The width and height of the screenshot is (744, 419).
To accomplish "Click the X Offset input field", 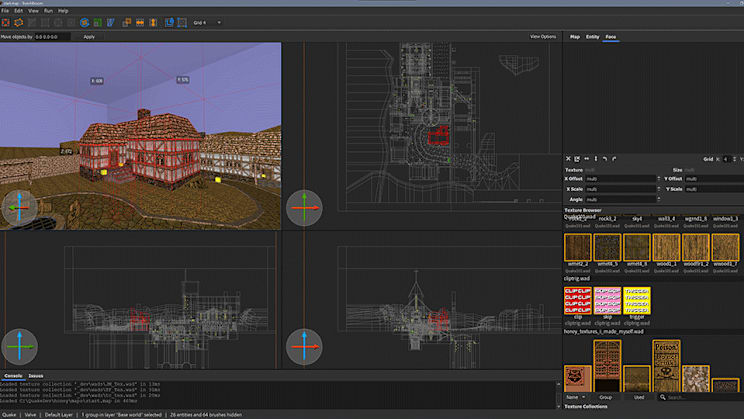I will [x=620, y=179].
